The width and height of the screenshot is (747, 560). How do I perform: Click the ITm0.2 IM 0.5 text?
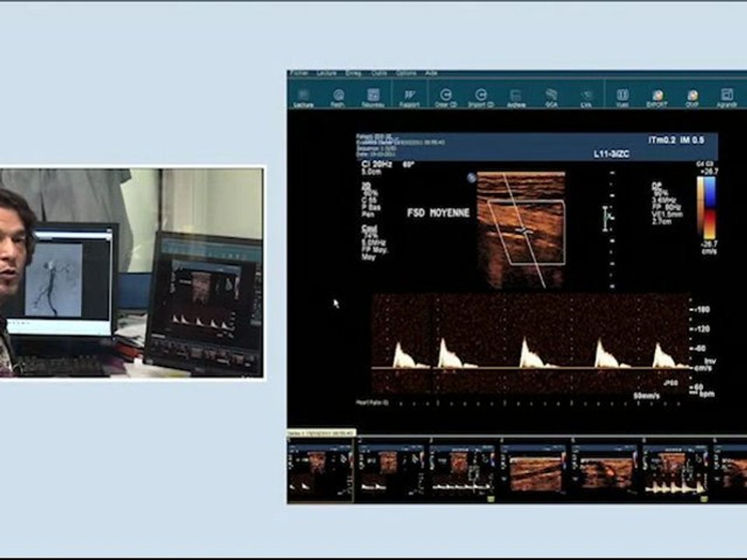pyautogui.click(x=676, y=140)
